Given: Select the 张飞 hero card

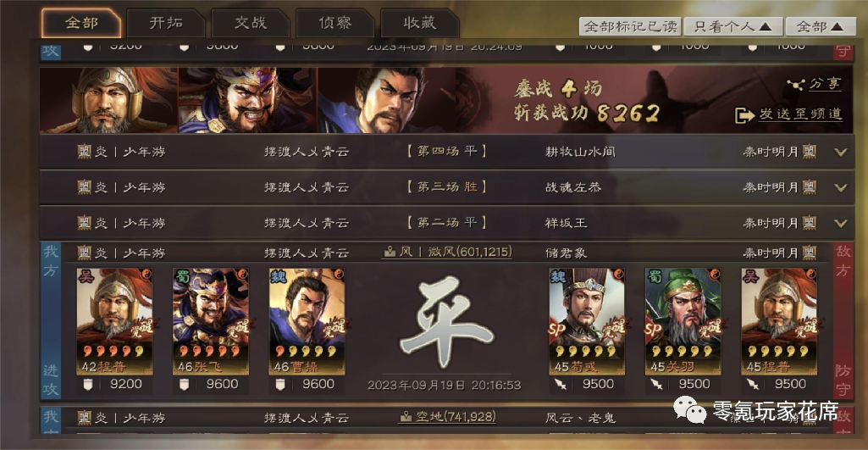Looking at the screenshot, I should coord(210,321).
